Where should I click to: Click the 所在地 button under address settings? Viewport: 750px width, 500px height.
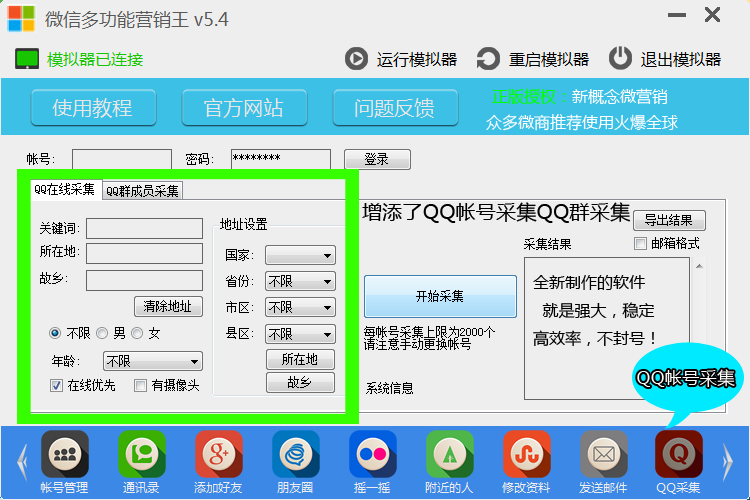click(x=300, y=359)
